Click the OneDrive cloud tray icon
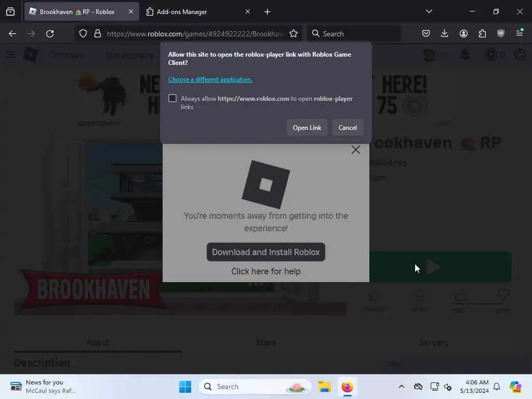532x399 pixels. pos(418,387)
